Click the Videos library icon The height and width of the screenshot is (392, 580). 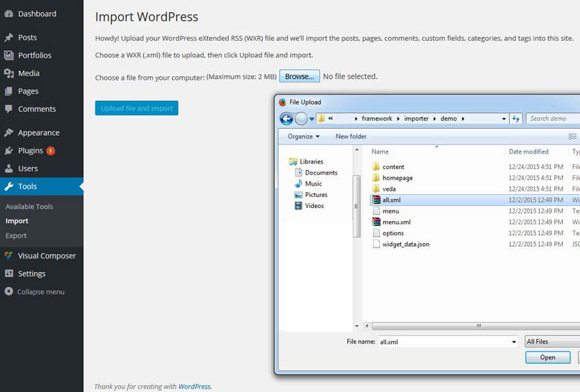click(x=298, y=206)
